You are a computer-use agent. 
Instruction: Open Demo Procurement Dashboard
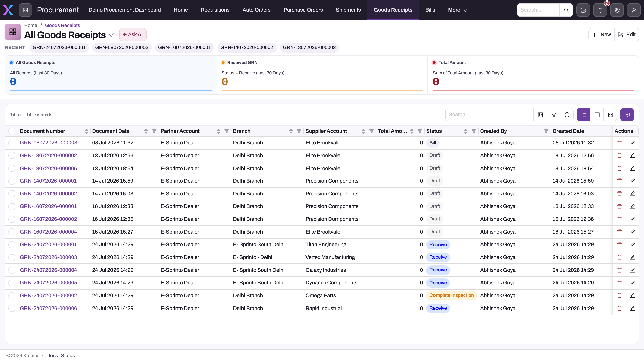(x=125, y=10)
